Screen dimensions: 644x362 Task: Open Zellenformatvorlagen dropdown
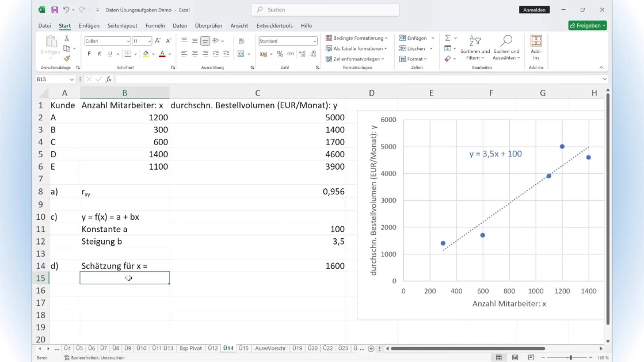coord(355,59)
